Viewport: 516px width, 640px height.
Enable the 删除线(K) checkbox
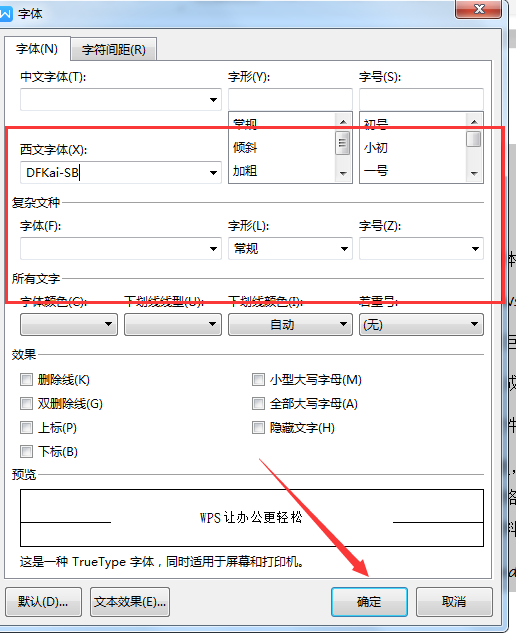pos(27,380)
